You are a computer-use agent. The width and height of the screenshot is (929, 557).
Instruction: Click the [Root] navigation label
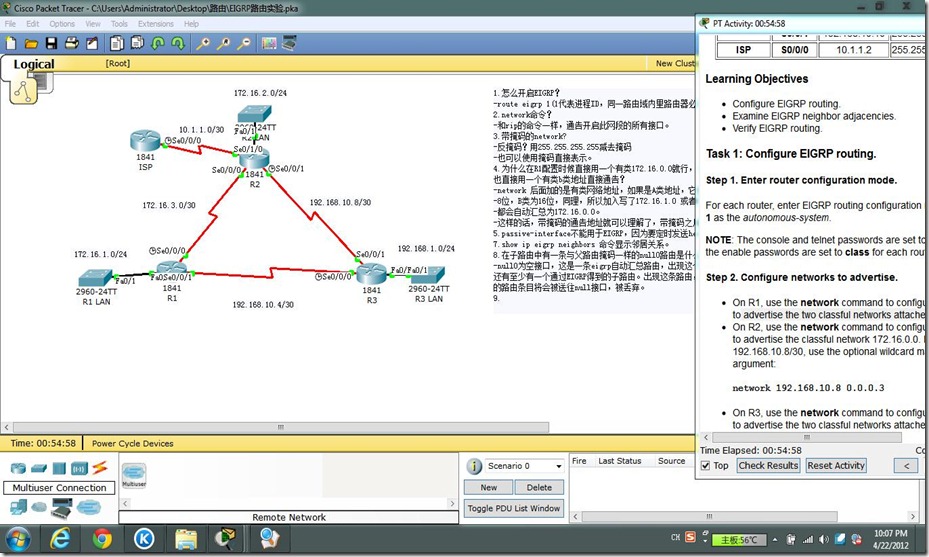117,63
